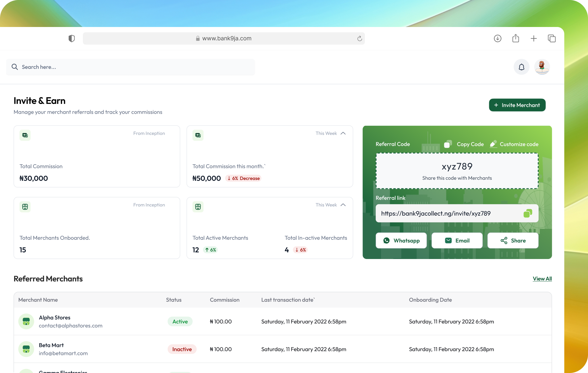Click the Total Merchants Onboarded store icon
Viewport: 588px width, 373px height.
25,206
